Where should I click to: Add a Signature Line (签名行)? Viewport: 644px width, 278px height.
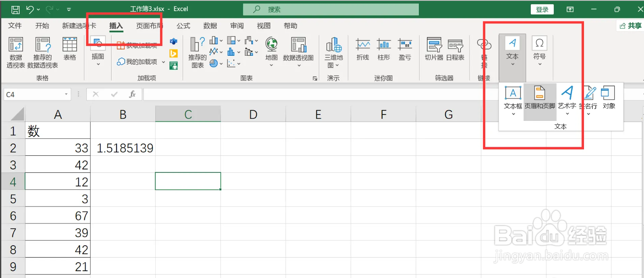[x=589, y=101]
